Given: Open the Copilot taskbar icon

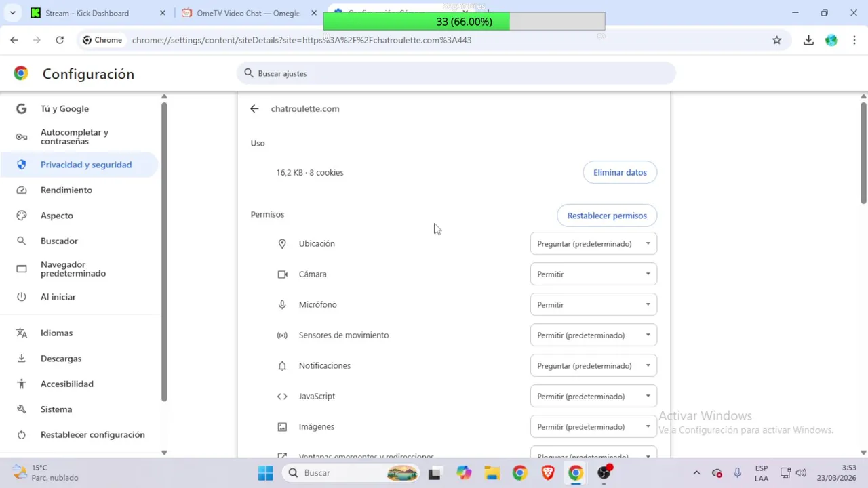Looking at the screenshot, I should coord(464,473).
